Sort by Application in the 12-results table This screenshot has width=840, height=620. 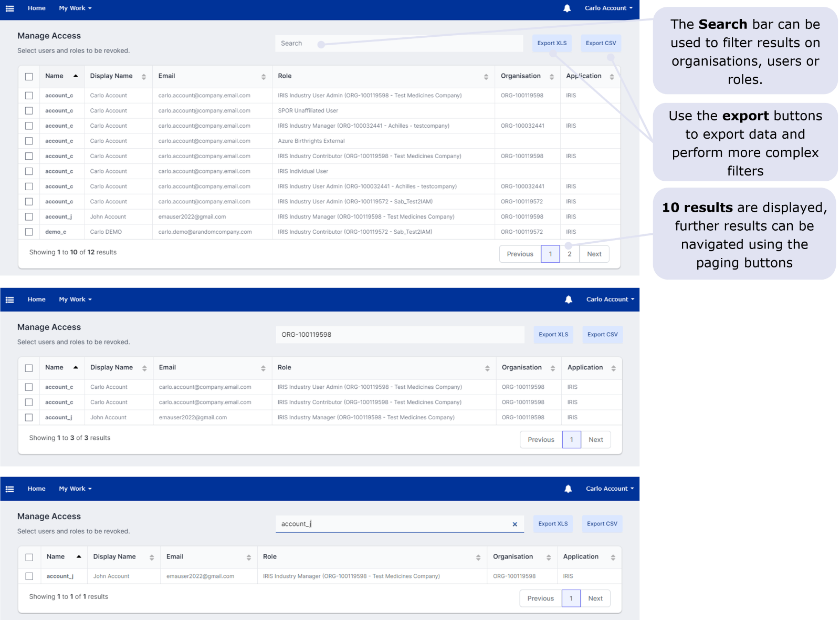(612, 77)
